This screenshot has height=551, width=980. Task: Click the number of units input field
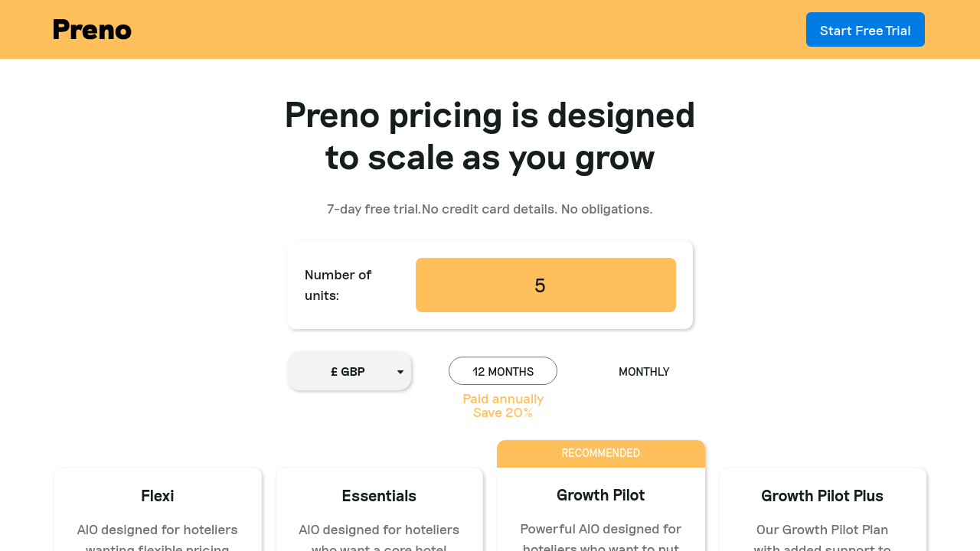pyautogui.click(x=545, y=285)
